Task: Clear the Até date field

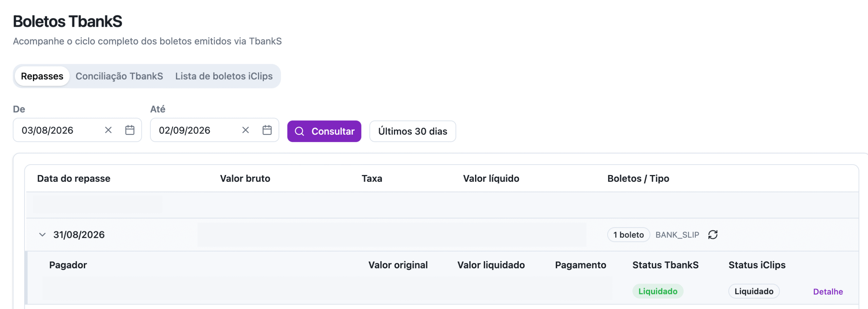Action: click(x=245, y=130)
